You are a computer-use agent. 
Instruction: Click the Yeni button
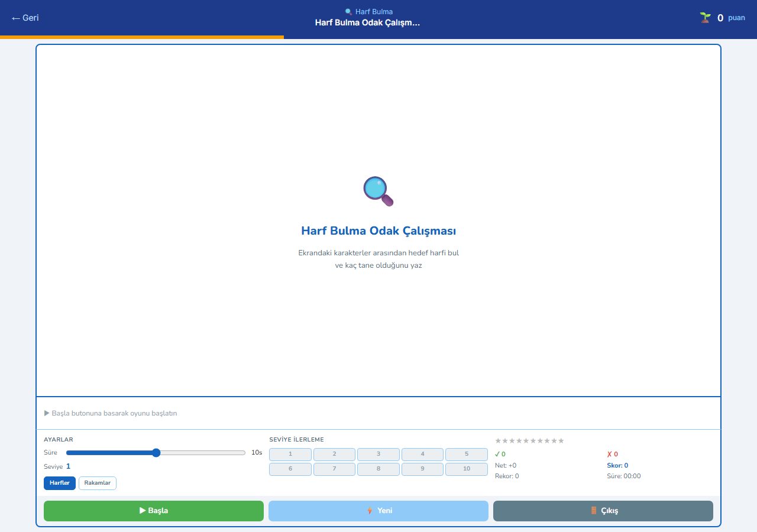378,511
